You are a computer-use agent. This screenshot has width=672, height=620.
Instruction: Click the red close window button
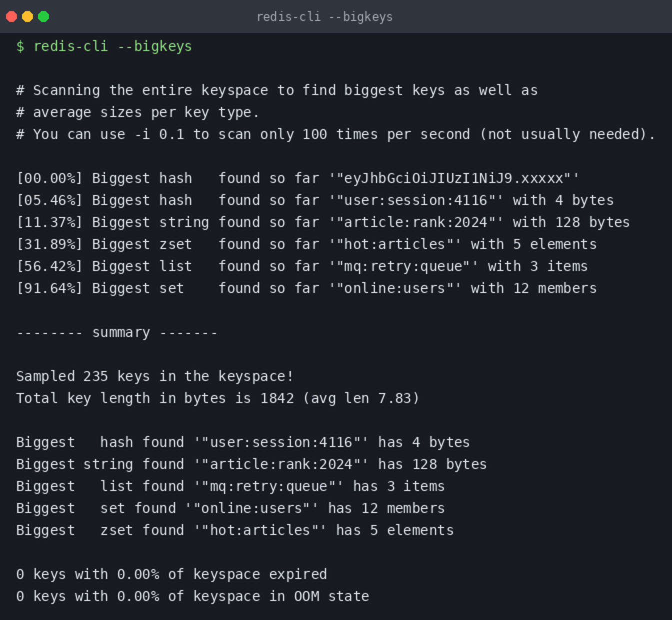pyautogui.click(x=11, y=16)
